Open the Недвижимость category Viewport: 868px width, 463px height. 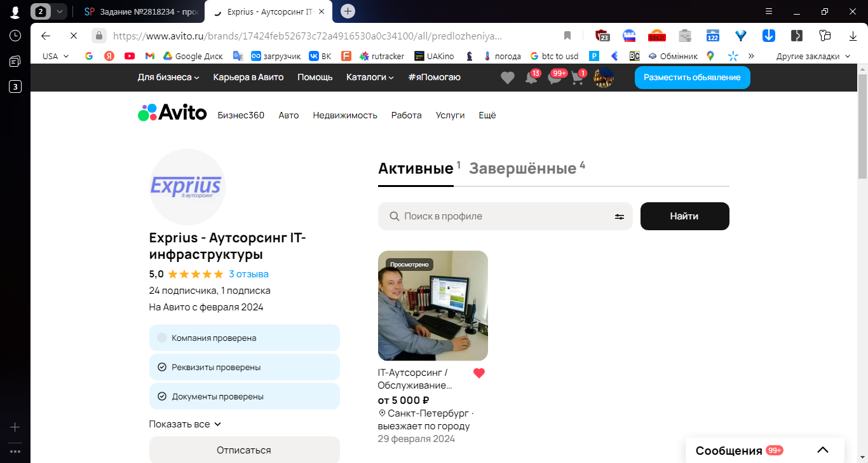click(x=345, y=115)
